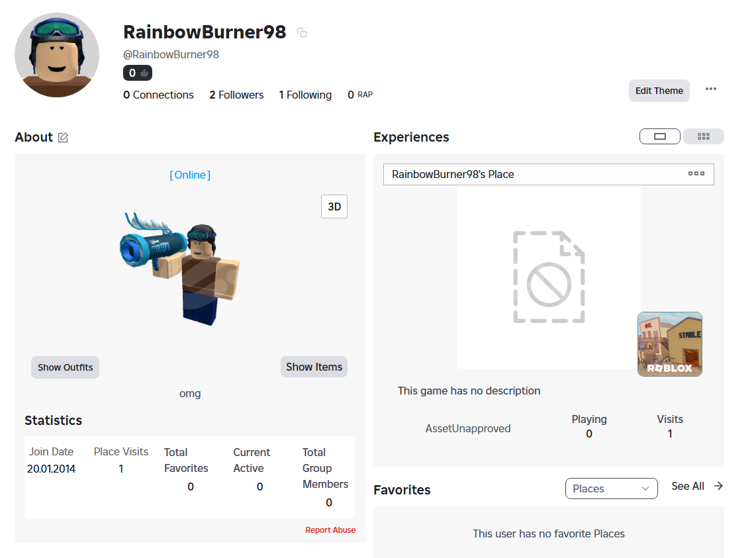Open the three-dot profile options menu
The width and height of the screenshot is (756, 558).
click(710, 89)
